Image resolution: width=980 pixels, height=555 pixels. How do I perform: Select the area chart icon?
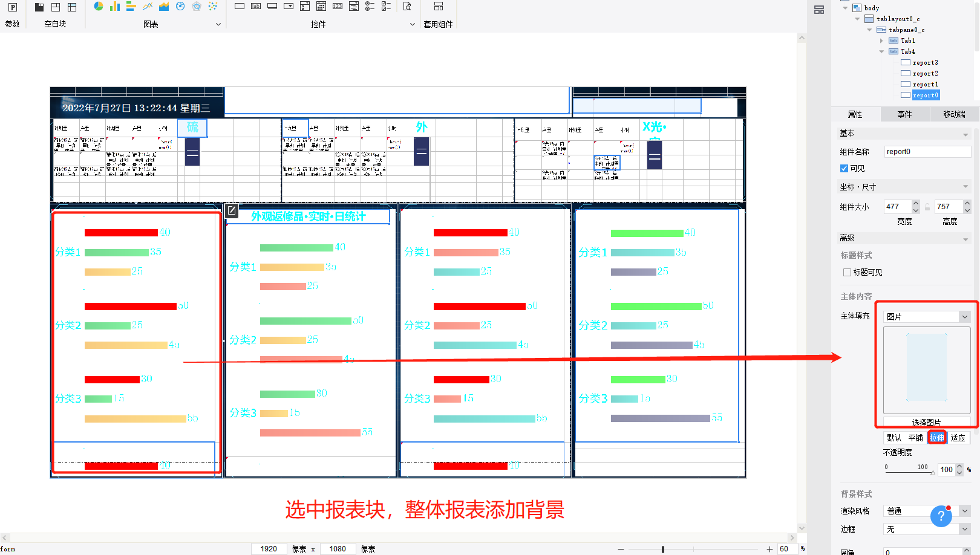164,7
